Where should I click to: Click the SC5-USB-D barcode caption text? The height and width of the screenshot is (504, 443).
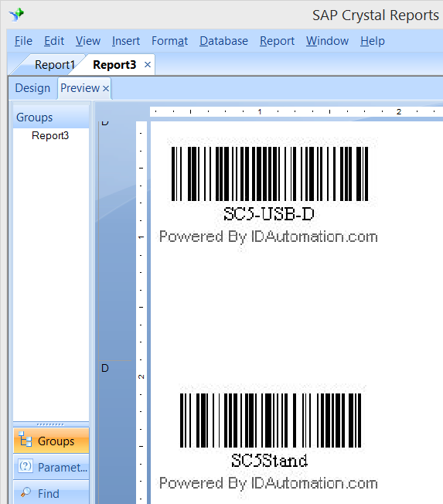269,214
